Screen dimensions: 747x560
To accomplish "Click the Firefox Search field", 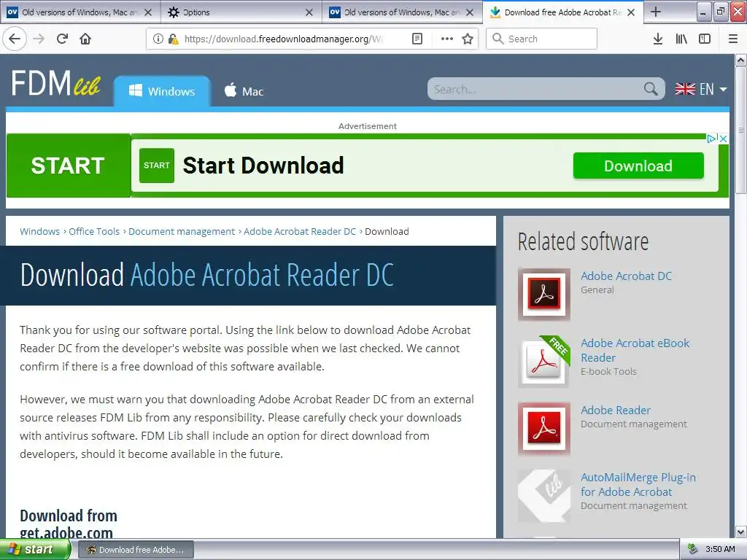I will [542, 39].
